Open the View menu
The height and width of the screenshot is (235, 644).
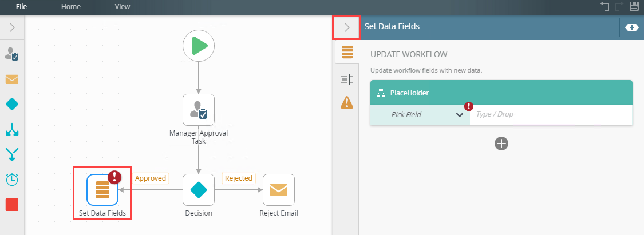[123, 6]
